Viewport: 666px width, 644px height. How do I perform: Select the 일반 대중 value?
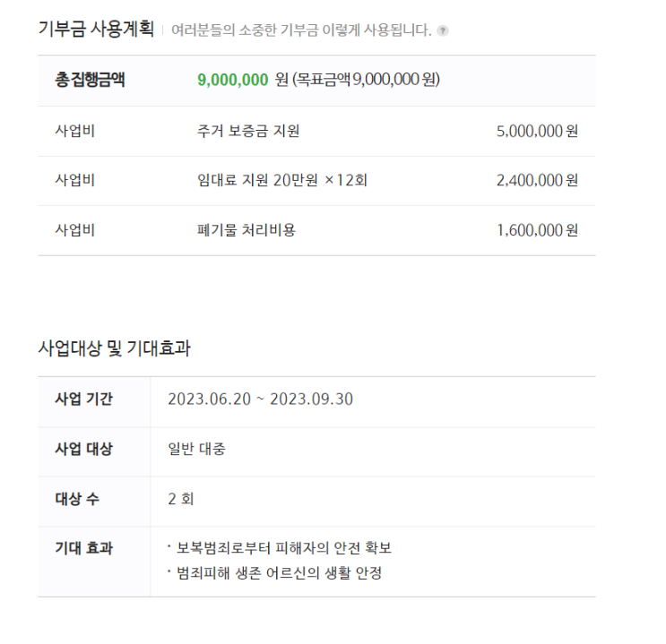tap(196, 449)
